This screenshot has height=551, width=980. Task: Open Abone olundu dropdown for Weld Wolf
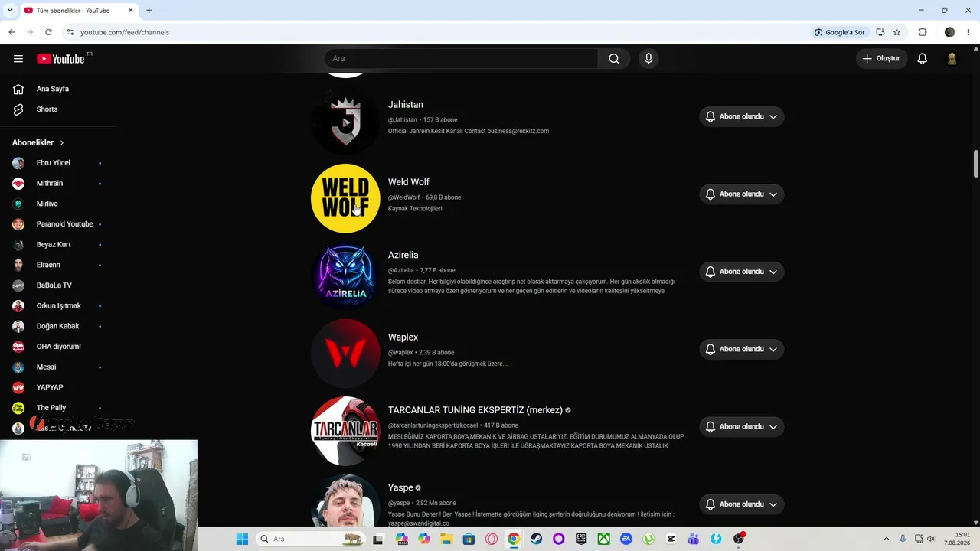tap(741, 194)
